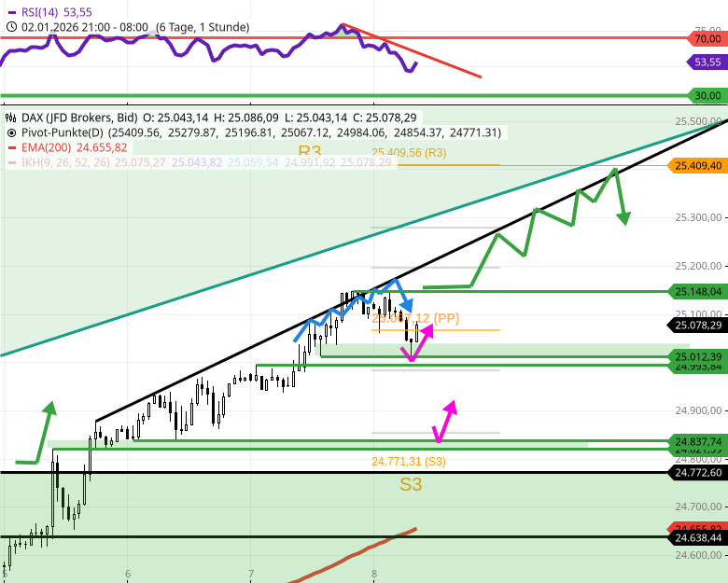
Task: Click the clock icon beside the date range
Action: click(x=10, y=27)
